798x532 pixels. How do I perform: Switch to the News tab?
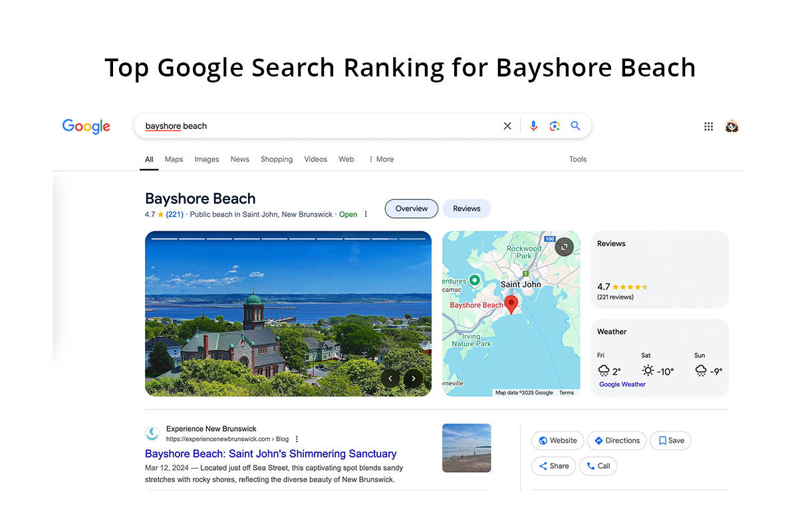coord(240,159)
